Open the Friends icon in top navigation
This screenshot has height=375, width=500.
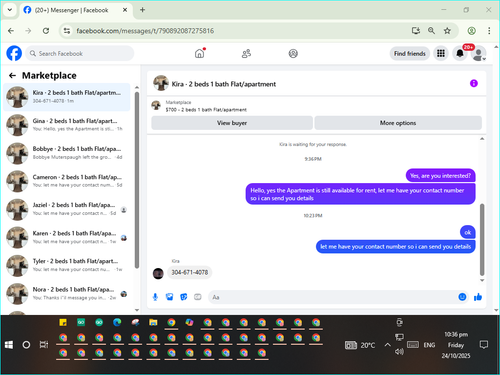(x=246, y=53)
